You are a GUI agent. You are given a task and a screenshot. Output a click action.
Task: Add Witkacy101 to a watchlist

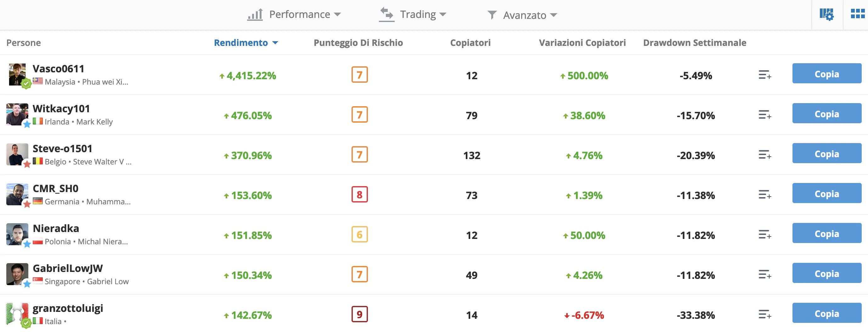764,114
